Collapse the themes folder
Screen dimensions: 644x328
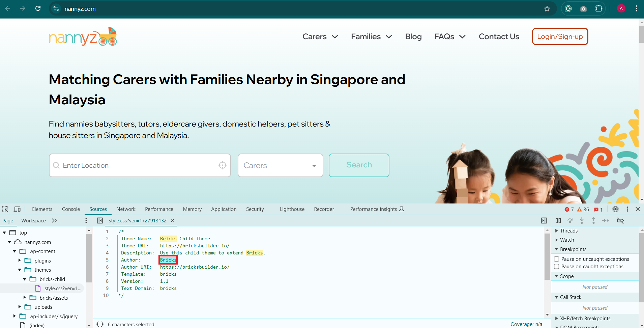pos(20,270)
